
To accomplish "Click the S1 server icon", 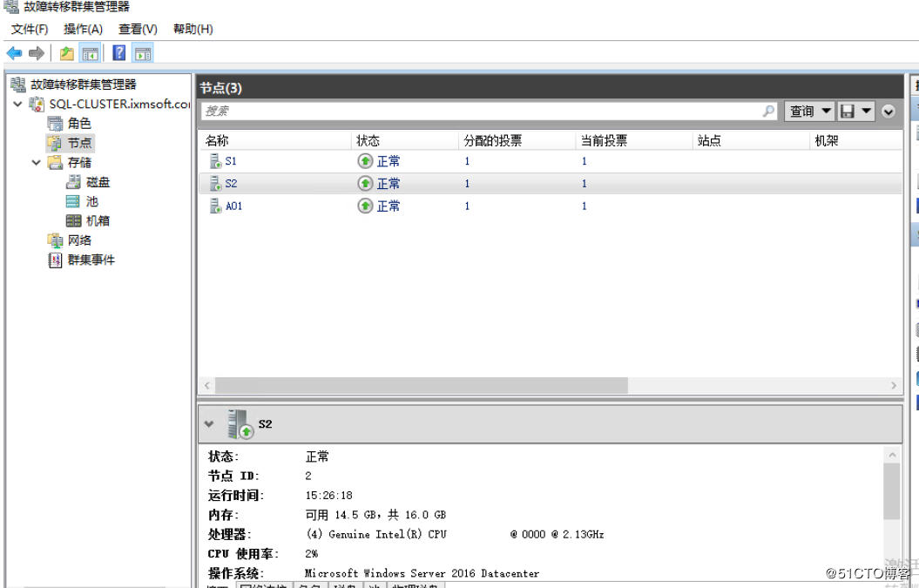I will 215,161.
